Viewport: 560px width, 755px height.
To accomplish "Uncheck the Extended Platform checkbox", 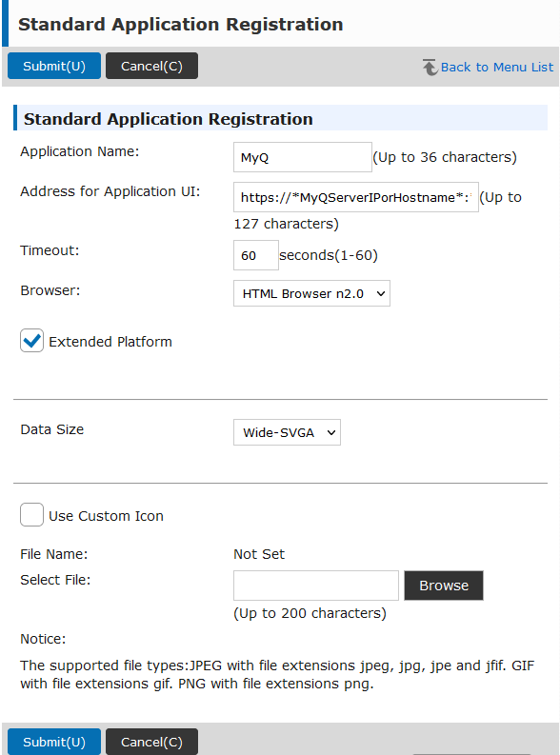I will [x=31, y=341].
